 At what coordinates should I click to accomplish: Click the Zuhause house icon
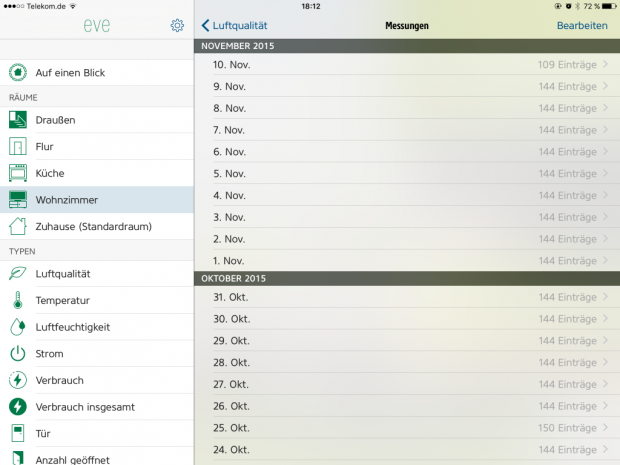(18, 226)
